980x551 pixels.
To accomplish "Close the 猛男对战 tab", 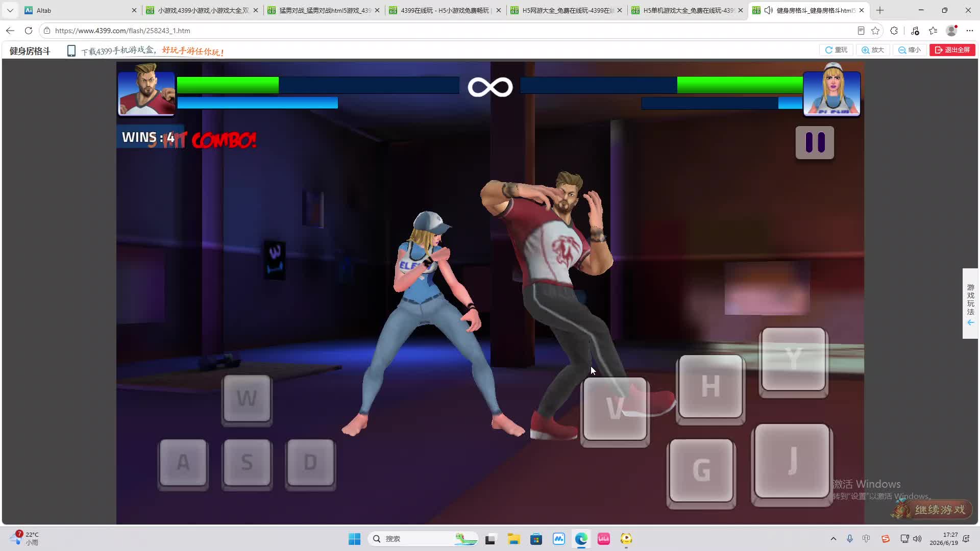I will coord(377,10).
